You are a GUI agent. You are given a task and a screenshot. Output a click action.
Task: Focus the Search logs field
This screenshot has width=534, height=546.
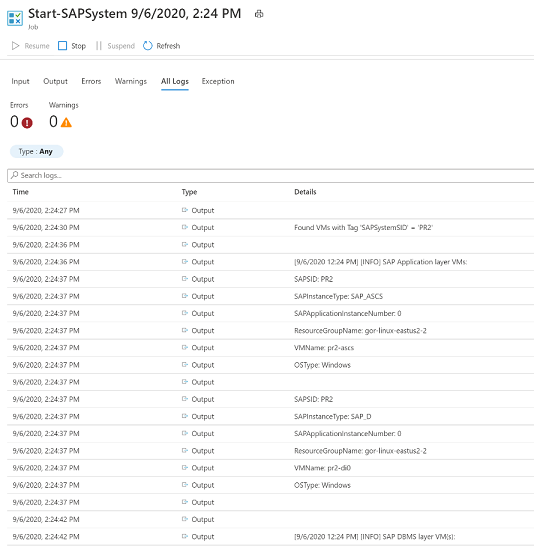(270, 176)
